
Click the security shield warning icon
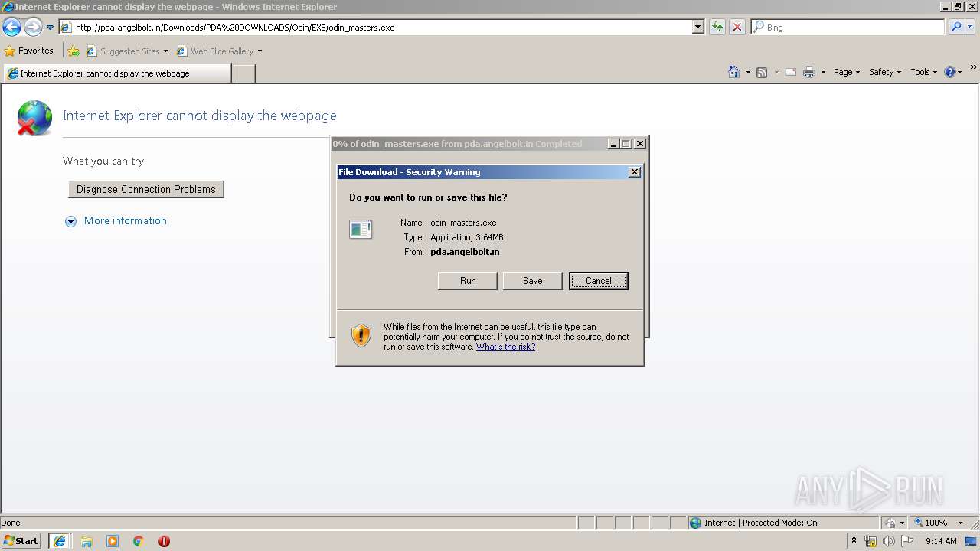click(x=361, y=335)
